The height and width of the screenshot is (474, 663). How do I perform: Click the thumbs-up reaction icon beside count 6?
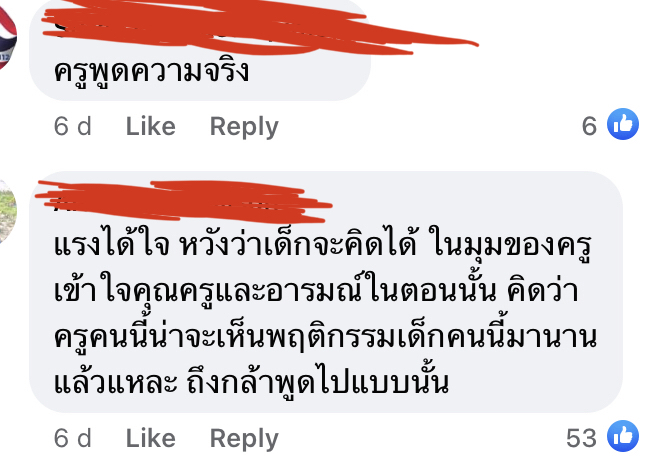[x=622, y=124]
